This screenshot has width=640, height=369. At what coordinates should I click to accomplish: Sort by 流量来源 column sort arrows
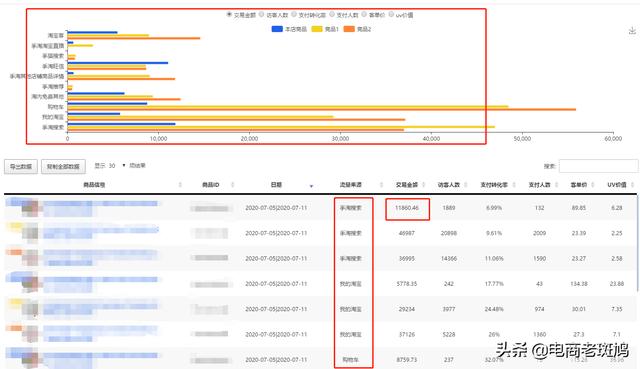click(381, 185)
